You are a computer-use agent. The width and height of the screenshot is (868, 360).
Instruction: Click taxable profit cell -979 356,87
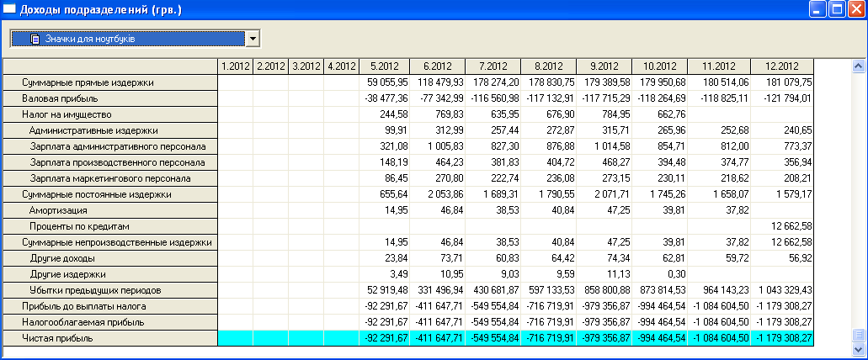pos(604,322)
